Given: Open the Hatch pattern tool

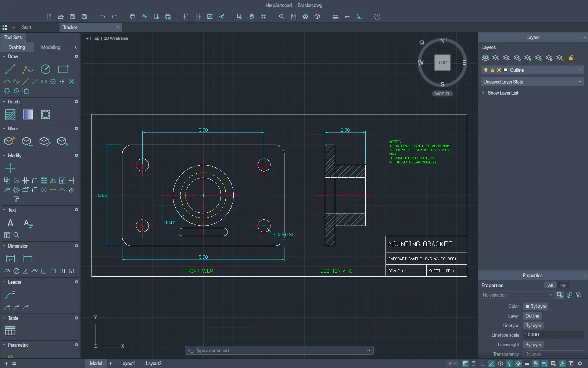Looking at the screenshot, I should tap(10, 114).
